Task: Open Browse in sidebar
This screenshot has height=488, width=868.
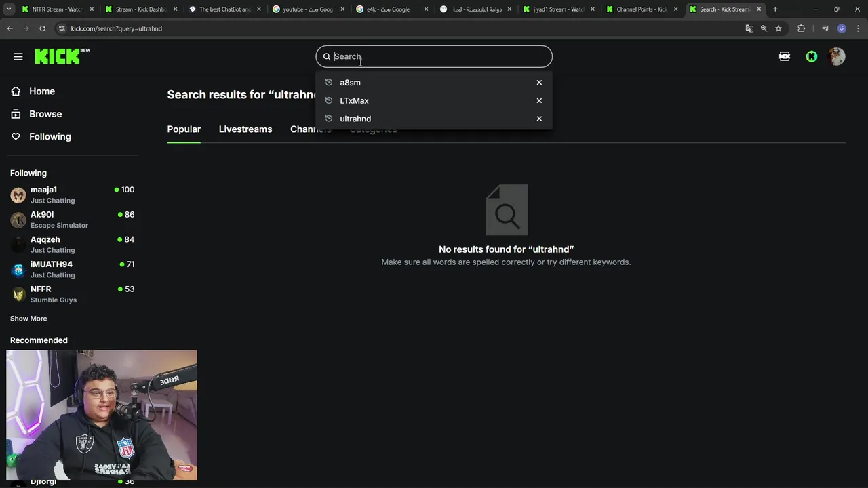Action: coord(45,114)
